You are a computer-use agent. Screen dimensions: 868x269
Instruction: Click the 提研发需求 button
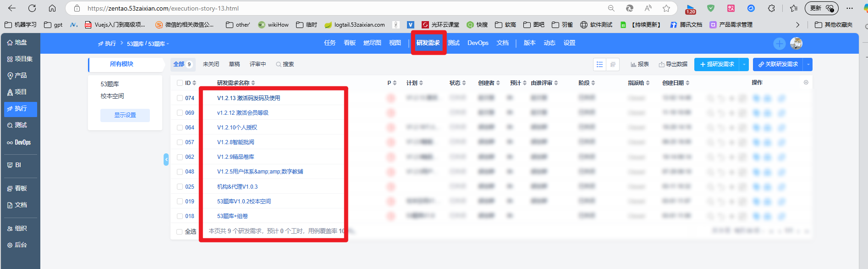pyautogui.click(x=717, y=64)
